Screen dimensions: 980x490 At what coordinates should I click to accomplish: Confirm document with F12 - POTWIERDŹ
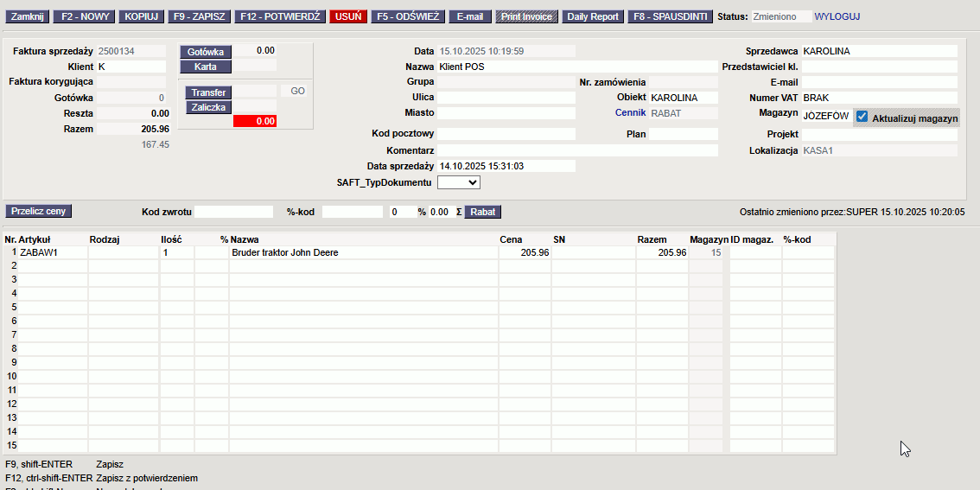click(280, 16)
